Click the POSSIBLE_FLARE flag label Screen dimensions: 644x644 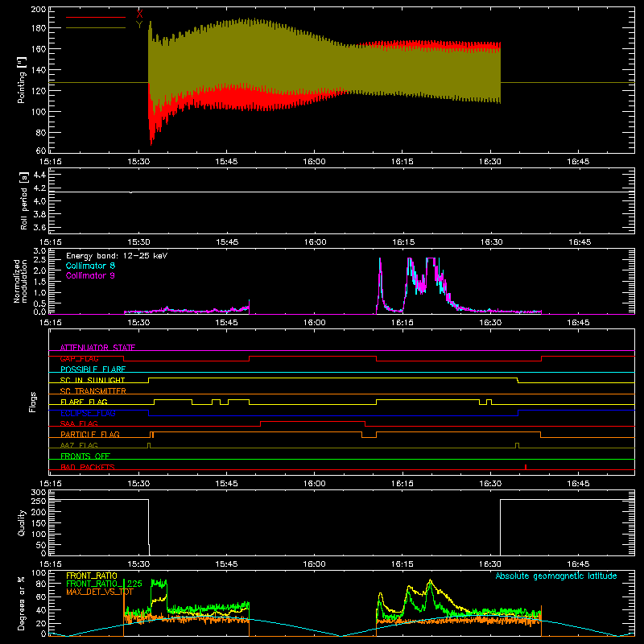coord(93,369)
